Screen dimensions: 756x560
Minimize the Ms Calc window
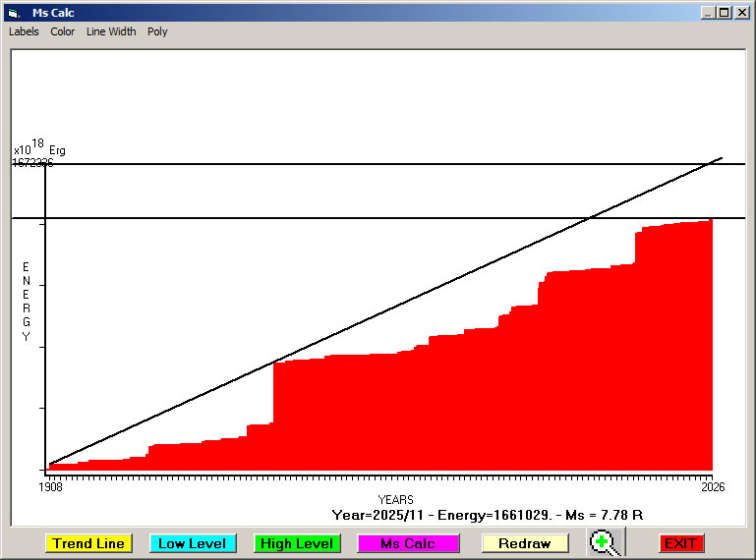point(708,13)
